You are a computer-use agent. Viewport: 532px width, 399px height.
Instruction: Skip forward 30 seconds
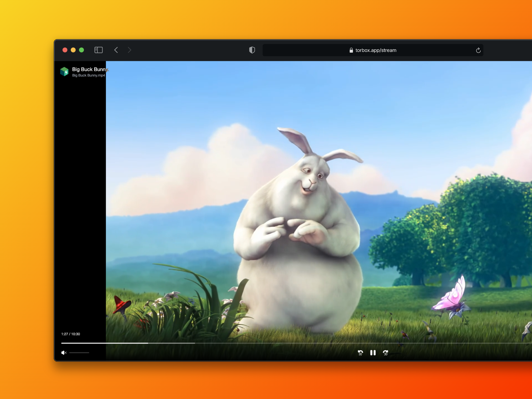click(385, 352)
